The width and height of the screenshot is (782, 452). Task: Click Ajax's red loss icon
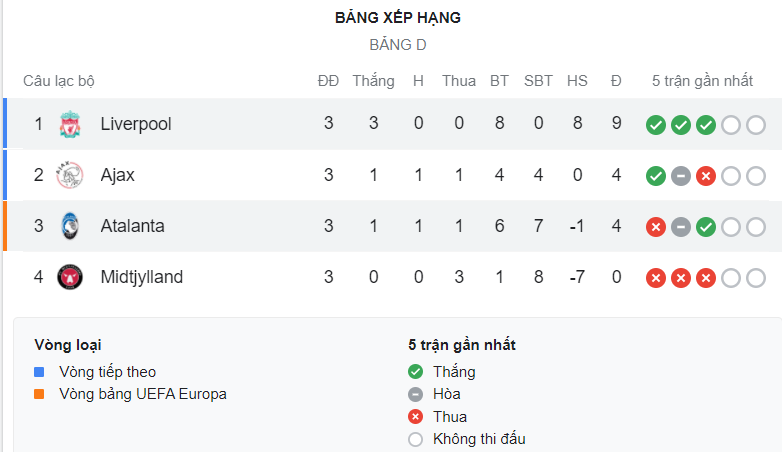[706, 176]
